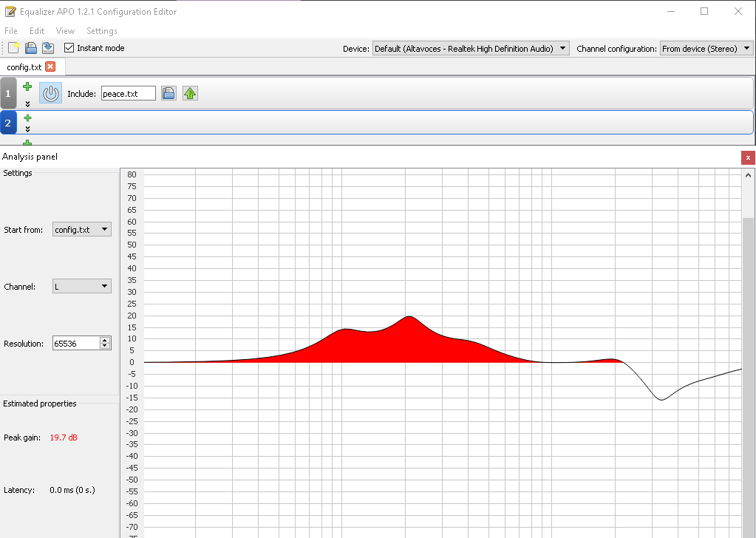
Task: Add filter with plus icon in row 2
Action: click(27, 118)
